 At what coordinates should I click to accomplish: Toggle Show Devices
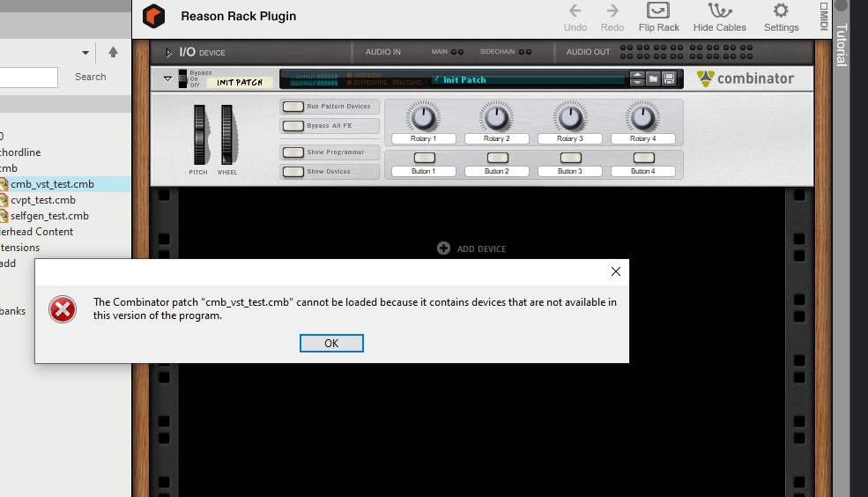click(293, 172)
